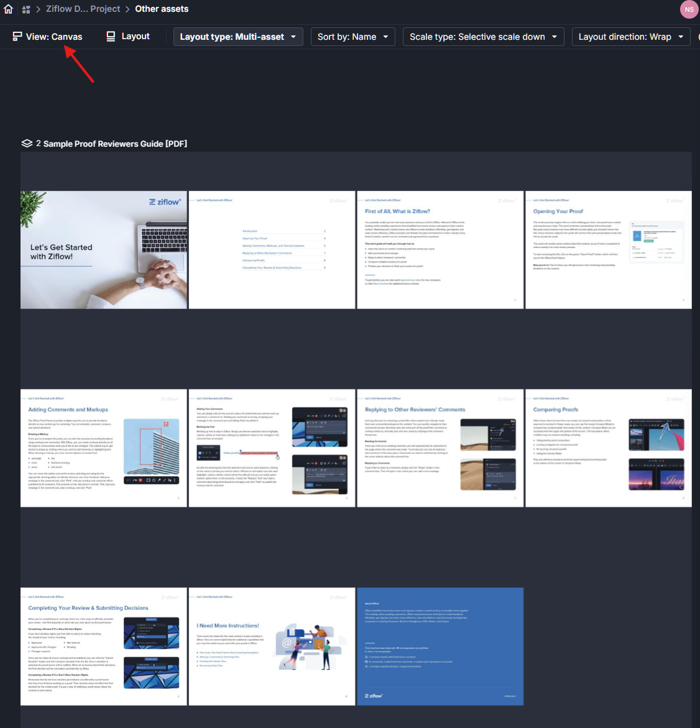700x728 pixels.
Task: Click the Other assets breadcrumb
Action: click(162, 9)
